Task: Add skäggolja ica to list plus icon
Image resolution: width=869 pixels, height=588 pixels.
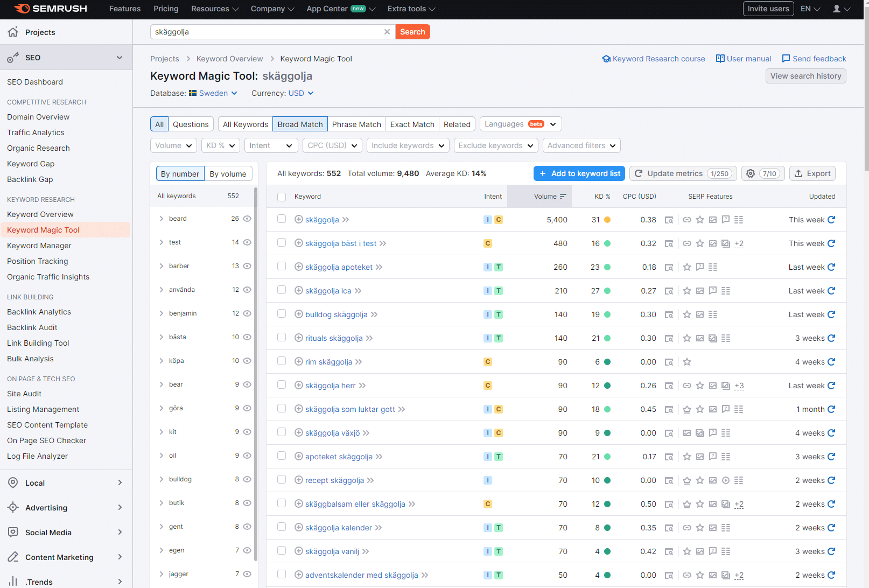Action: 299,290
